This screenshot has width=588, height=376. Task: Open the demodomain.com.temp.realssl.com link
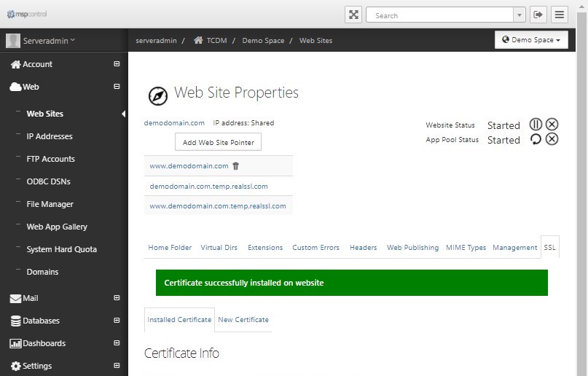click(208, 187)
